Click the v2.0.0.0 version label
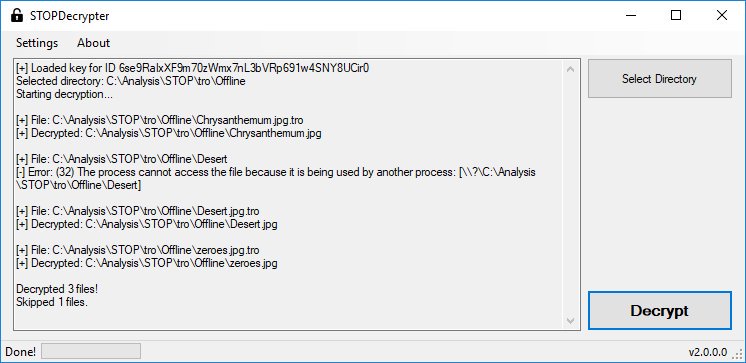The width and height of the screenshot is (746, 363). pyautogui.click(x=708, y=352)
